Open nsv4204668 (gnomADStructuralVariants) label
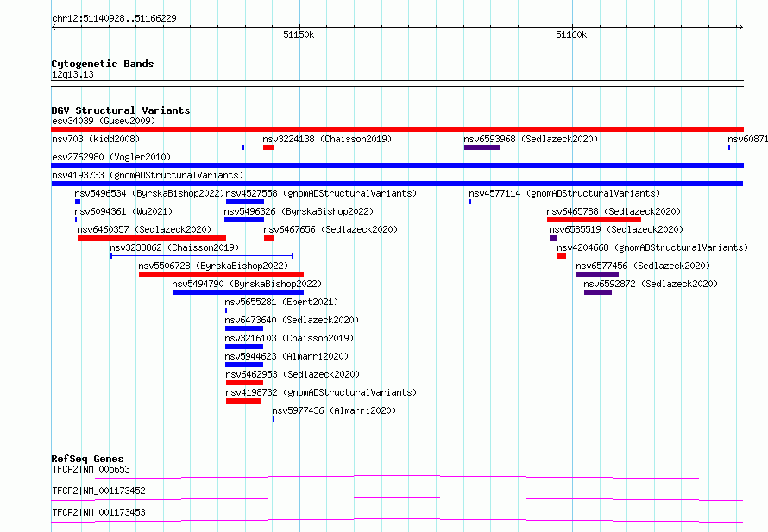 point(652,247)
